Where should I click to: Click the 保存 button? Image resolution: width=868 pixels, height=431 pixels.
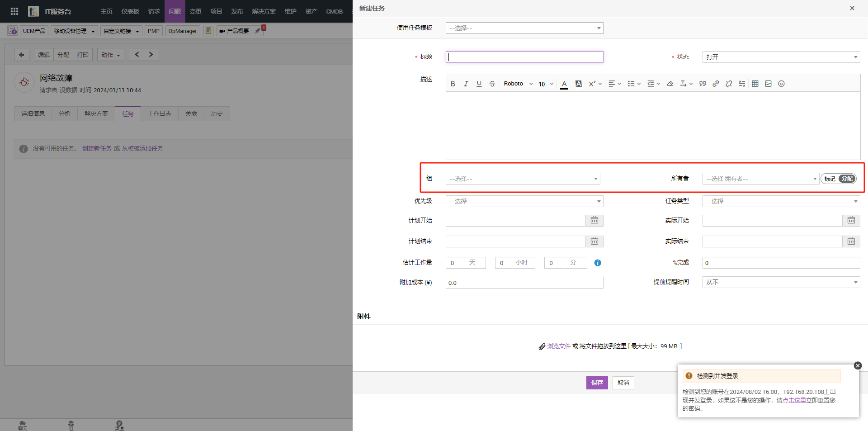(597, 383)
